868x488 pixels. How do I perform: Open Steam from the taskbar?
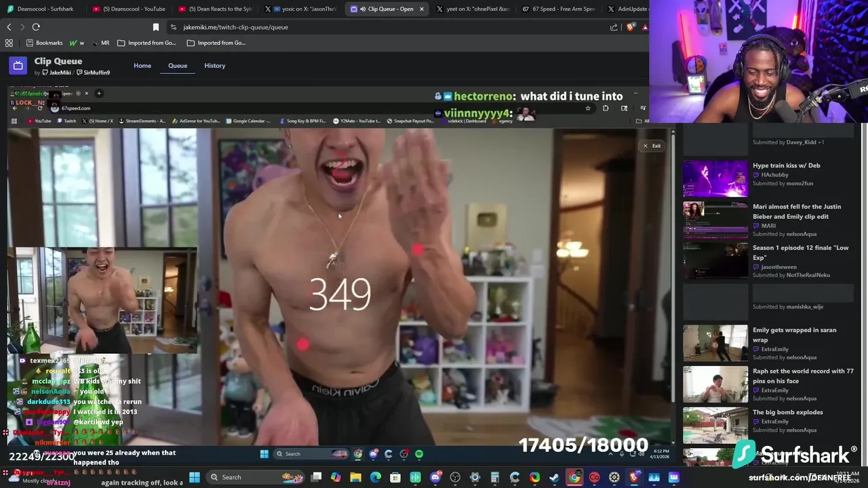(554, 477)
